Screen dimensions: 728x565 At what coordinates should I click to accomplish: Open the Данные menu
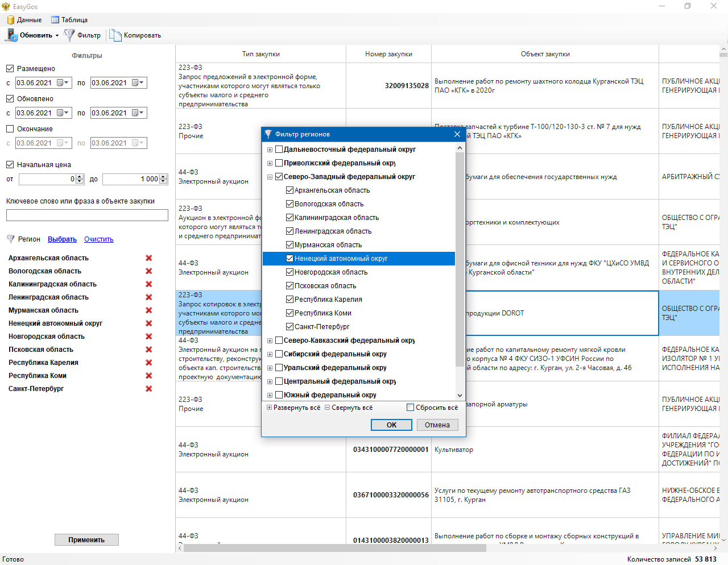coord(24,20)
